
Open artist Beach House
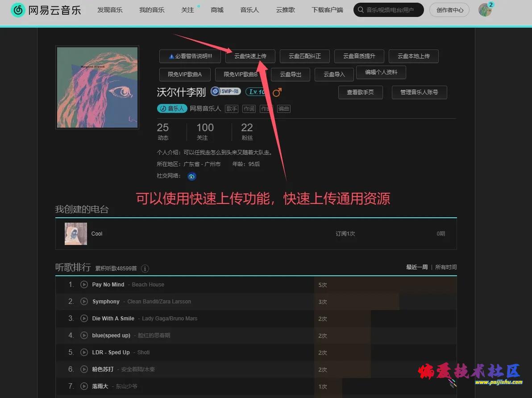(x=148, y=285)
